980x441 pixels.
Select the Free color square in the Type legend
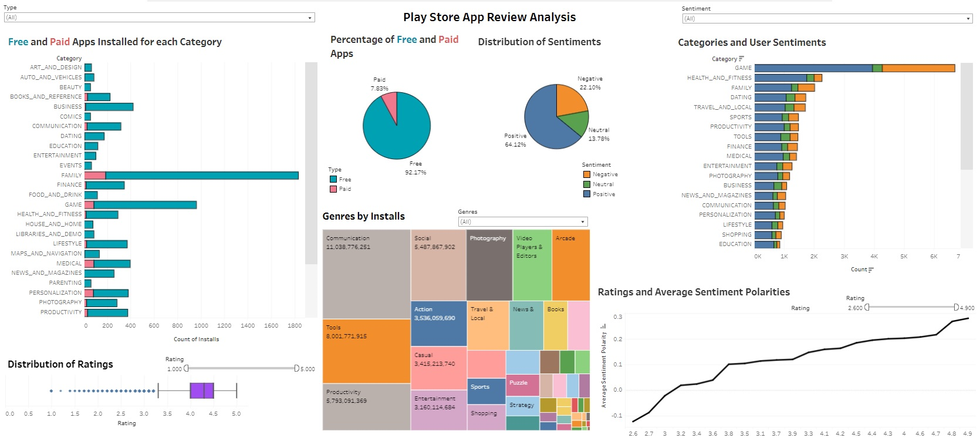click(333, 180)
